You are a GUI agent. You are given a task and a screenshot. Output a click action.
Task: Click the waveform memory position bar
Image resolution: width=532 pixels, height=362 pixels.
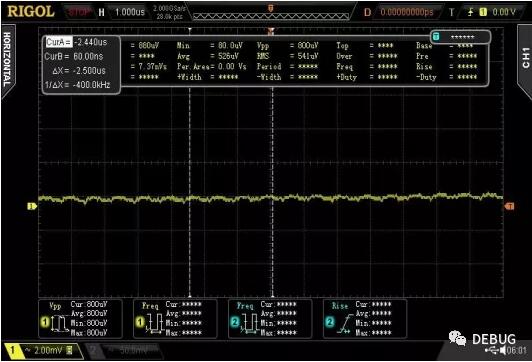click(271, 16)
